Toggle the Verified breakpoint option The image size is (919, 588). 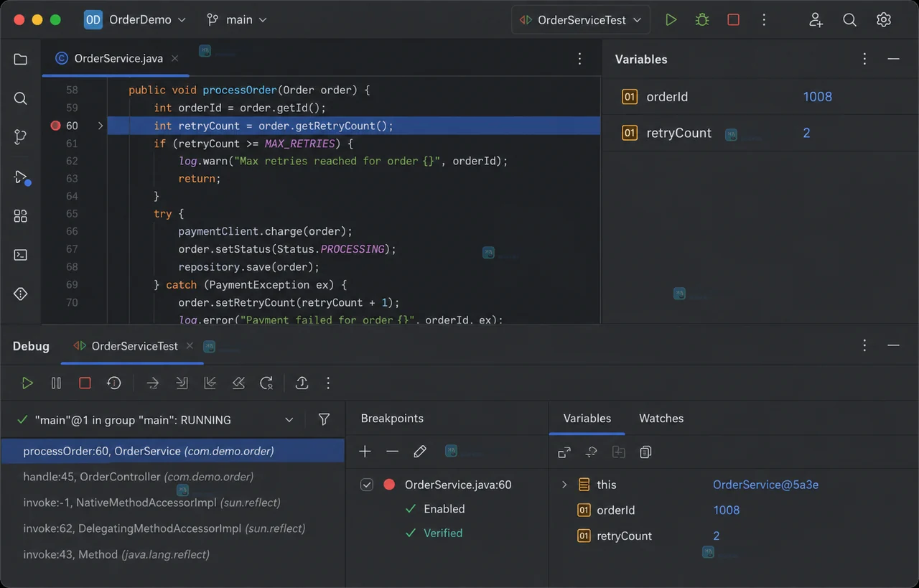tap(434, 533)
